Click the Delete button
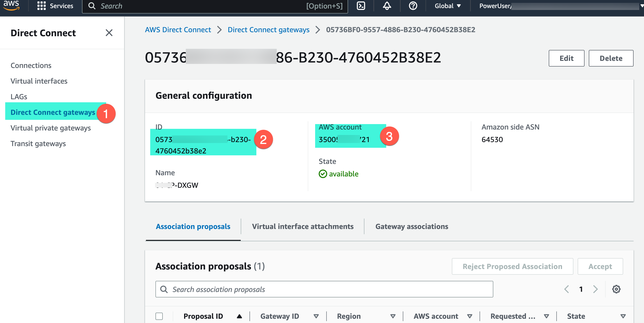Viewport: 644px width, 323px height. click(611, 58)
